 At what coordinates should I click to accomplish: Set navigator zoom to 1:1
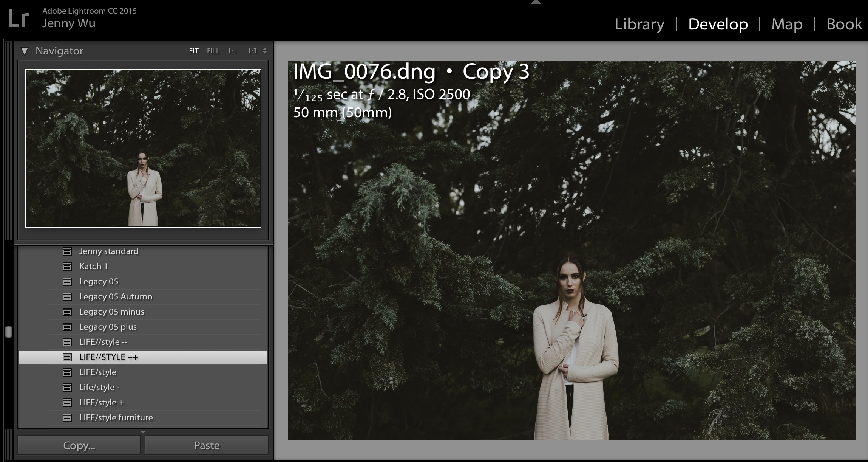(232, 51)
